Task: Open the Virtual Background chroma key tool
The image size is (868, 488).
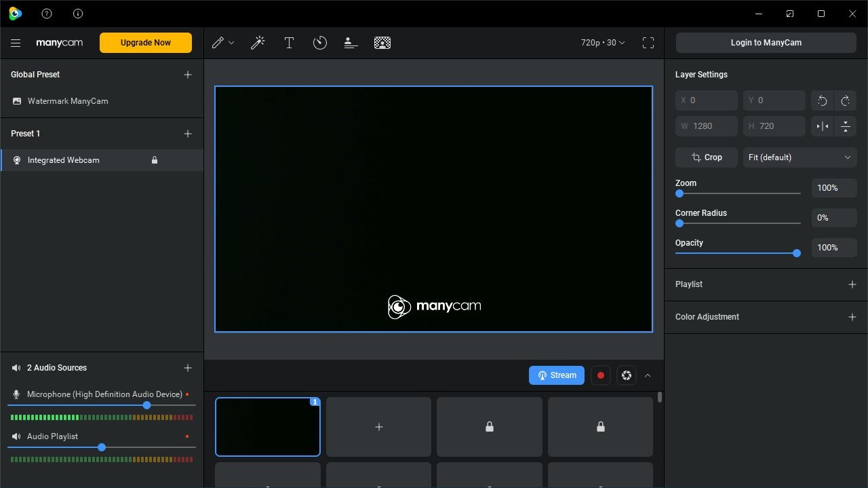Action: point(382,43)
